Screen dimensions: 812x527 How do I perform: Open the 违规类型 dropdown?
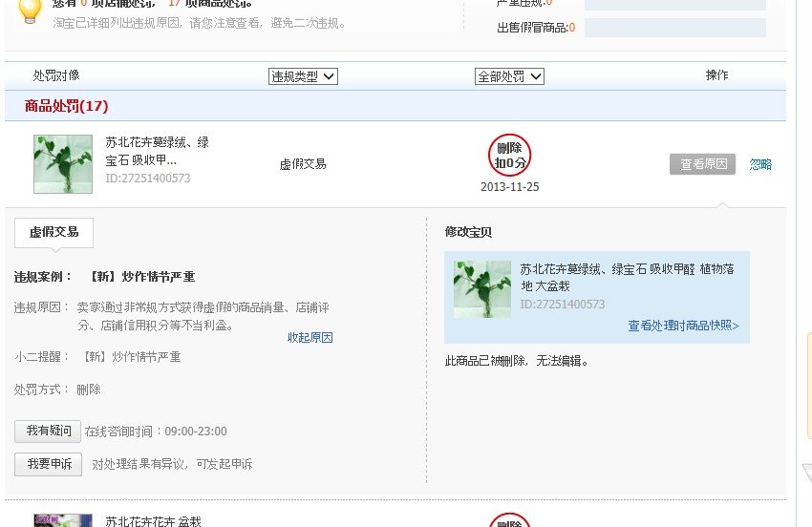[x=303, y=76]
